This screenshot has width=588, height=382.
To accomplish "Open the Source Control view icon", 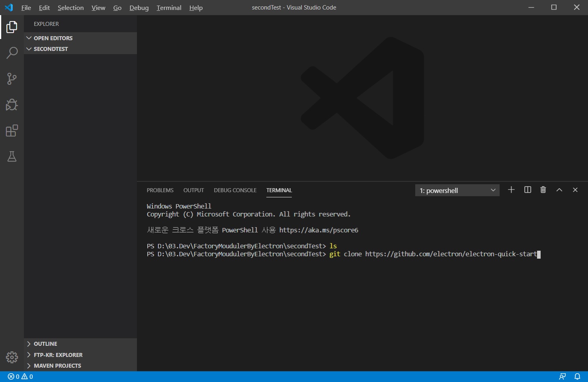I will pyautogui.click(x=12, y=79).
